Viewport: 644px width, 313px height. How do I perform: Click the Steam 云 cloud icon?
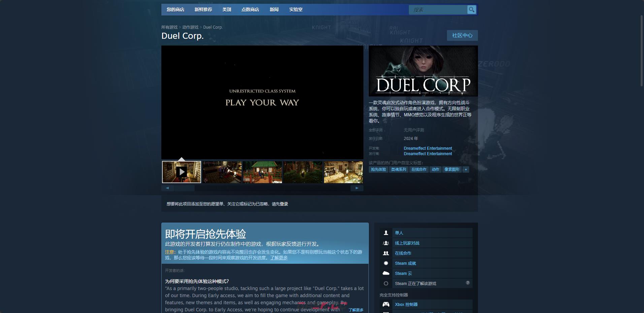point(385,273)
